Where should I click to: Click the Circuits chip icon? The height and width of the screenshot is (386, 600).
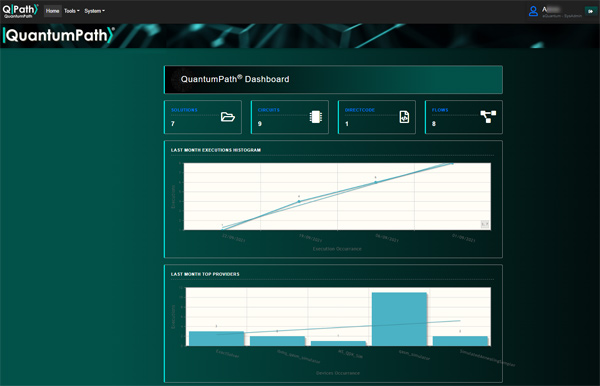pyautogui.click(x=316, y=117)
